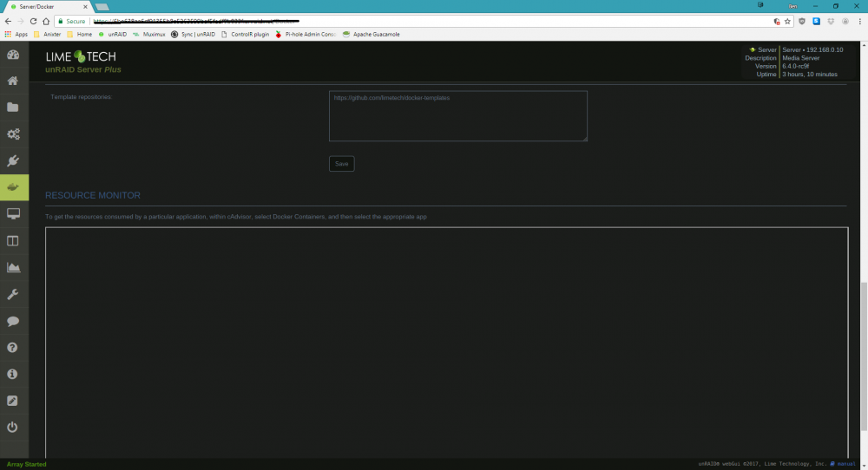The image size is (868, 470).
Task: Toggle help with the question mark icon
Action: pos(13,347)
